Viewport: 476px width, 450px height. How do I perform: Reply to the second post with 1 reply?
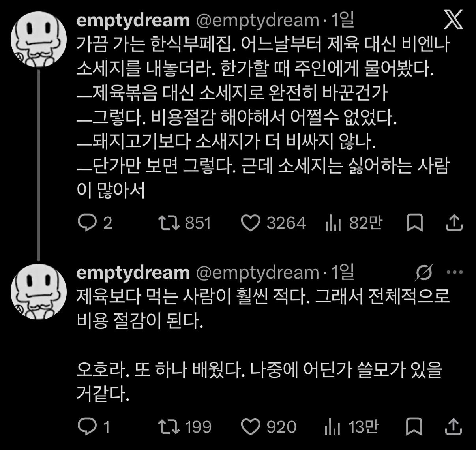(x=94, y=427)
